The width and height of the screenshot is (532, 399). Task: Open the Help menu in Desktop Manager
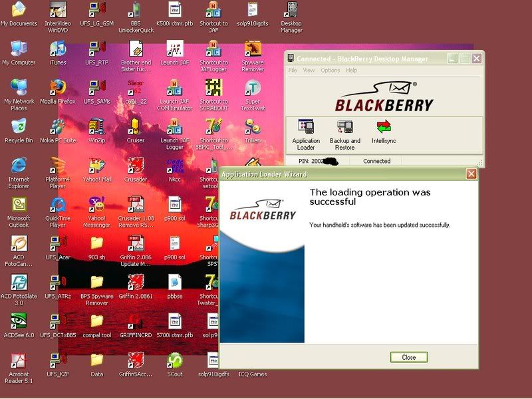pyautogui.click(x=352, y=70)
